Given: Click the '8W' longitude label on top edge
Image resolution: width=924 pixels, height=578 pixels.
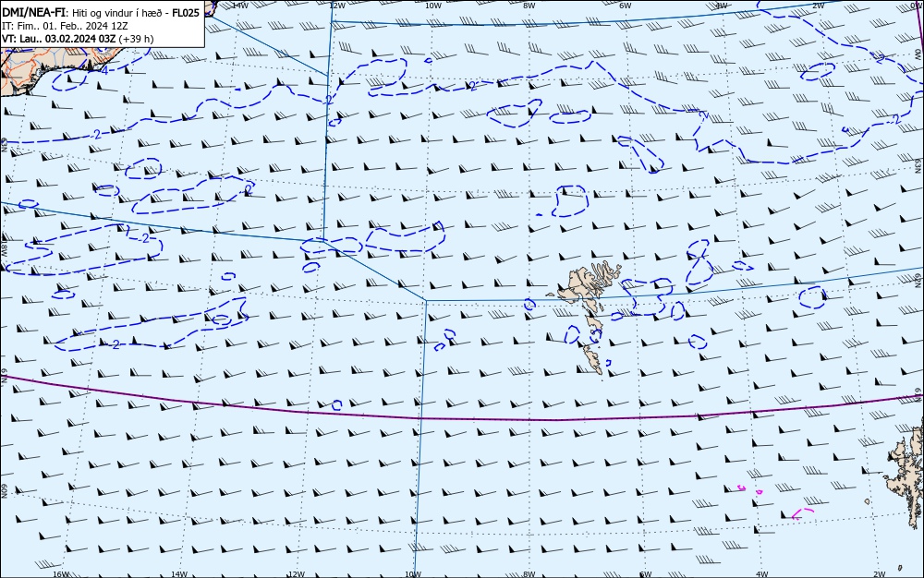Looking at the screenshot, I should [529, 6].
